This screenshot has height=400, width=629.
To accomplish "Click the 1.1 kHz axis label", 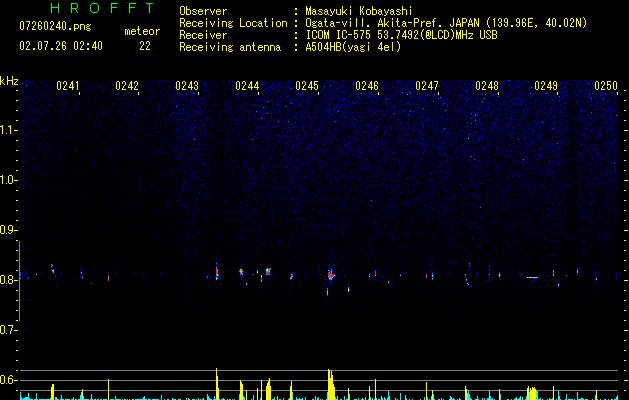I will point(8,130).
